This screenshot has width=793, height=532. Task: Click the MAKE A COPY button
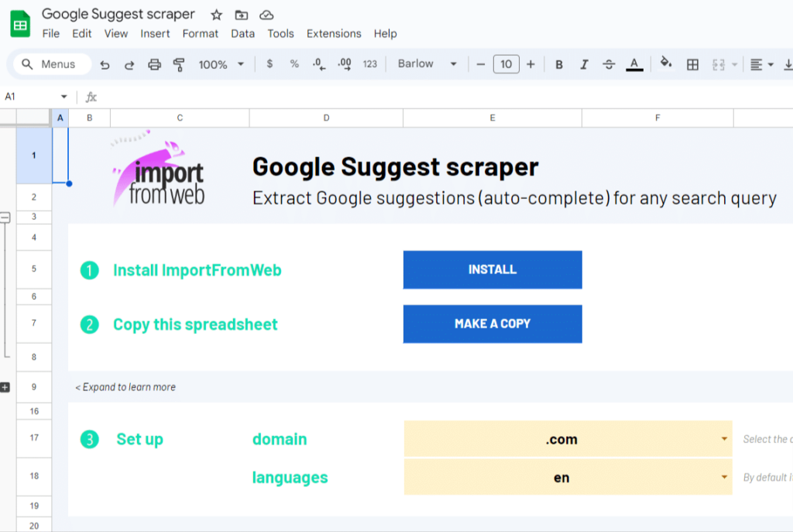click(492, 324)
